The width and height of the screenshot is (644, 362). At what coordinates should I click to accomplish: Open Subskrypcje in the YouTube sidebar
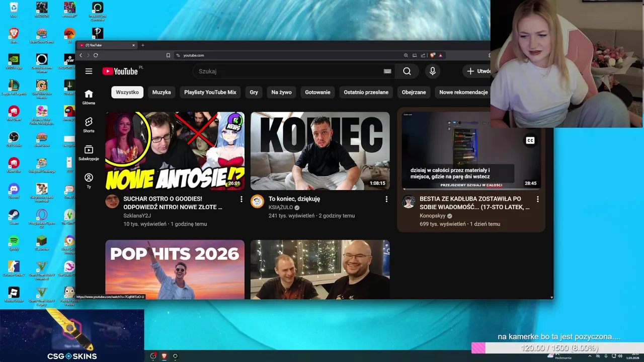(89, 153)
